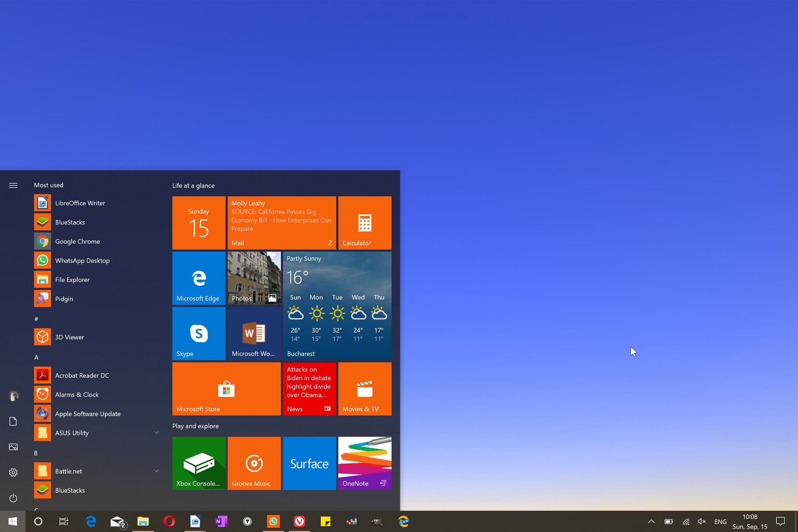Open Sticky Notes from the taskbar
The height and width of the screenshot is (532, 798).
click(x=325, y=521)
